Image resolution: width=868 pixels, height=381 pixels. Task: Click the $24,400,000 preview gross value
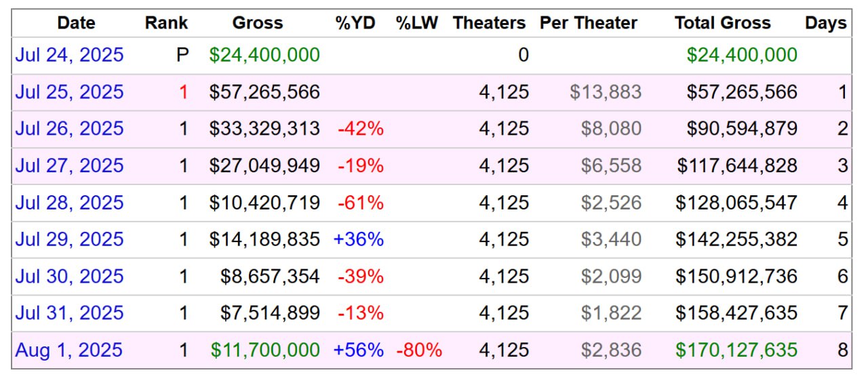264,55
